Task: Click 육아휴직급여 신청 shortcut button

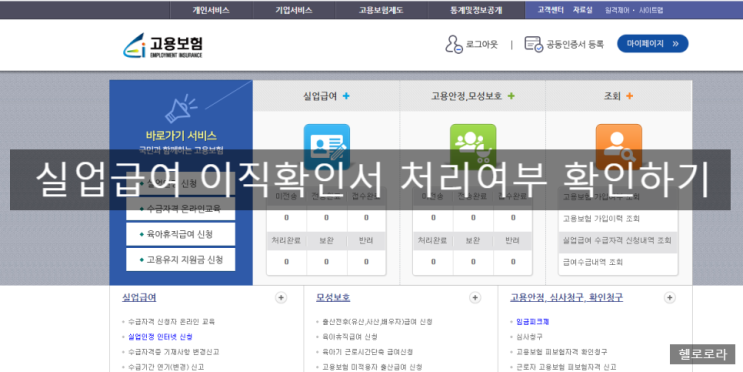Action: click(181, 234)
